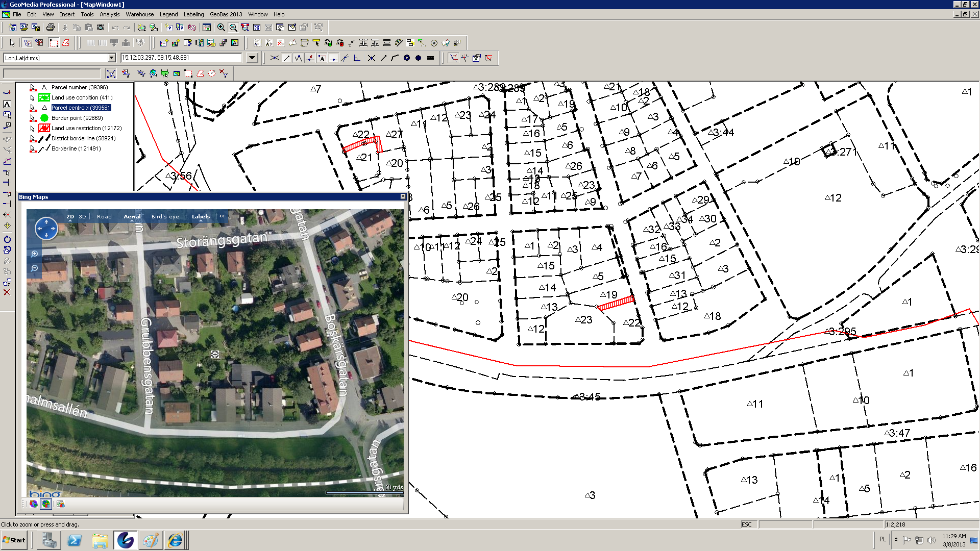Toggle locatability of Parcel number layer
Viewport: 980px width, 551px height.
pyautogui.click(x=33, y=87)
